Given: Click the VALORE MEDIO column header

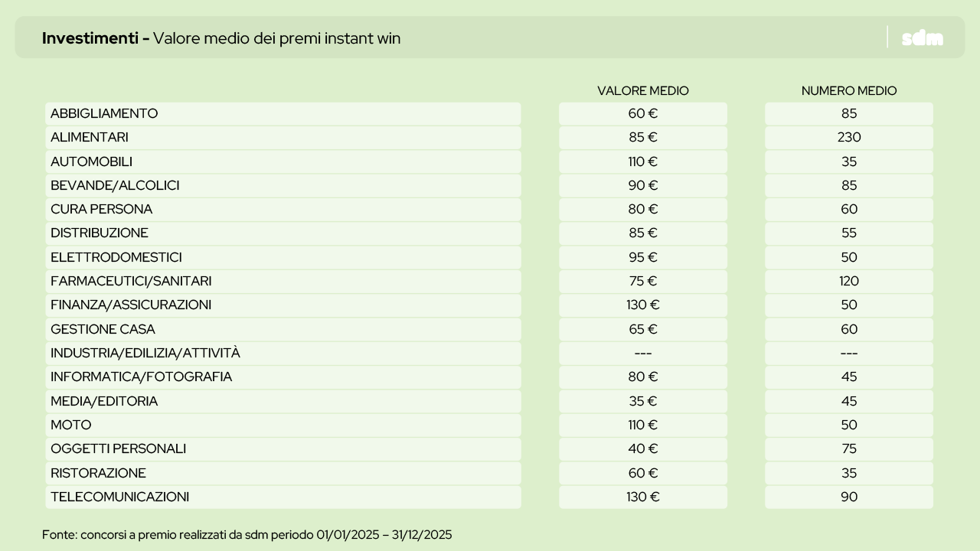Looking at the screenshot, I should (x=642, y=91).
